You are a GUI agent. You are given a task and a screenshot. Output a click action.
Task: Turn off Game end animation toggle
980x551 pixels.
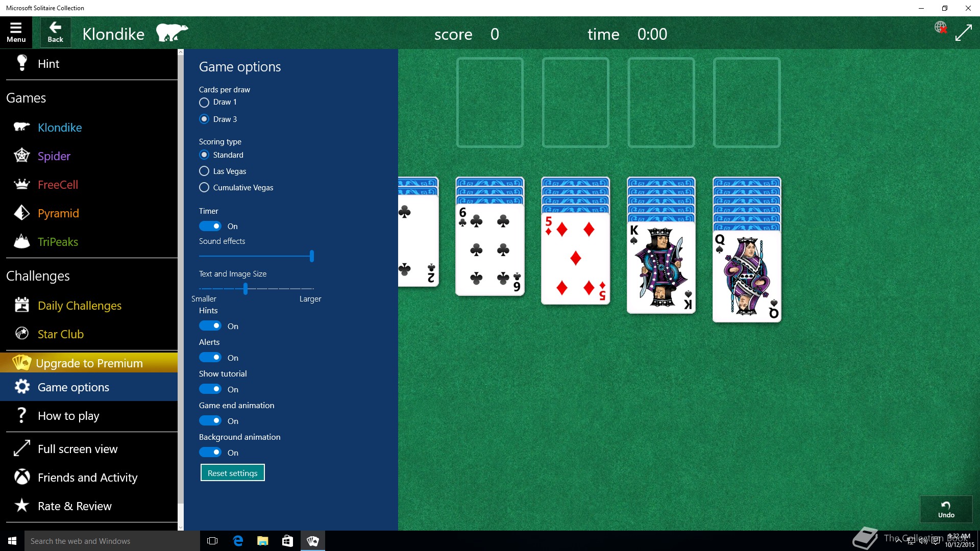click(210, 421)
